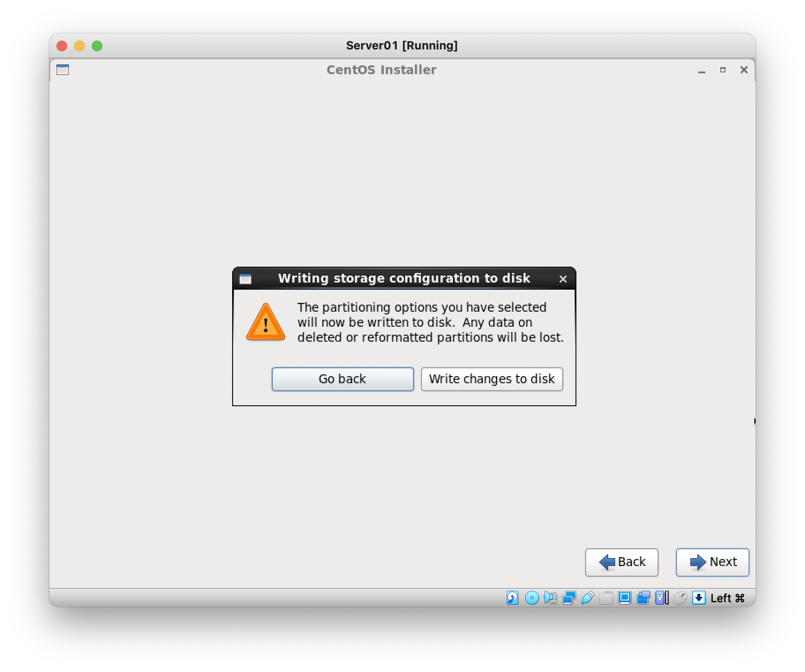
Task: Click the network adapters status icon
Action: point(569,598)
